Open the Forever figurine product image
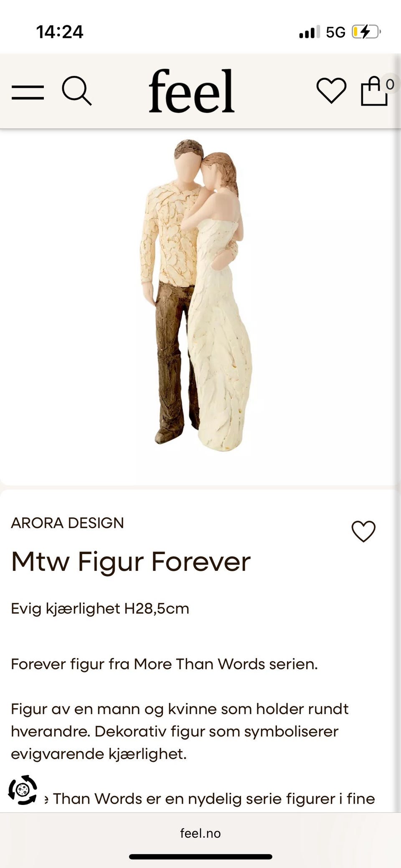The image size is (401, 868). [x=196, y=296]
